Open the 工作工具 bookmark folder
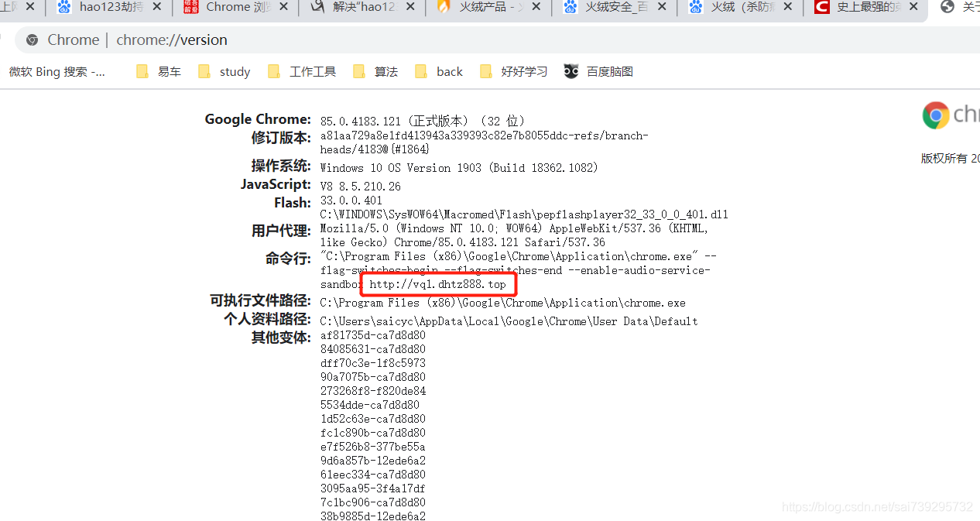Screen dimensions: 980x521 point(302,71)
